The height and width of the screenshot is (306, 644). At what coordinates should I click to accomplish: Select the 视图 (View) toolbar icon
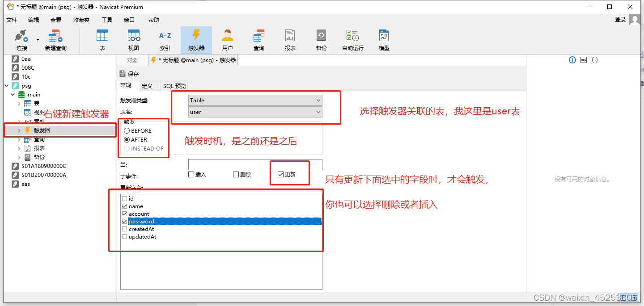point(133,39)
